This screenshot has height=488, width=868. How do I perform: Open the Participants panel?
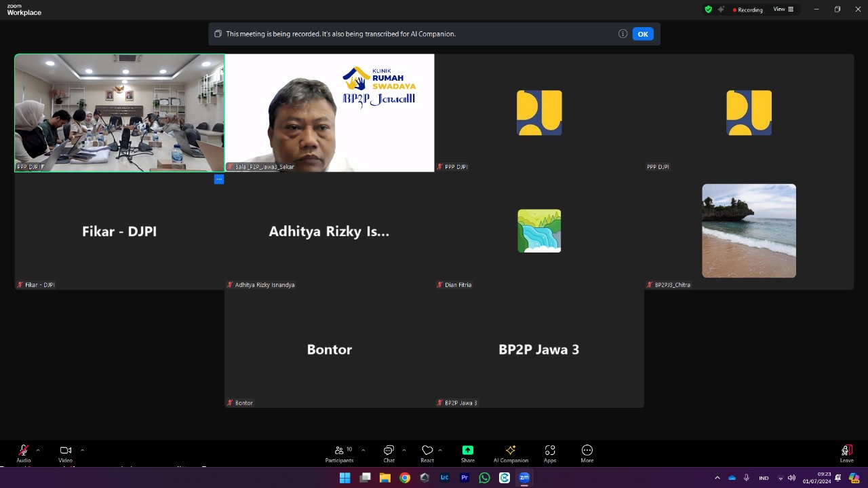[339, 453]
